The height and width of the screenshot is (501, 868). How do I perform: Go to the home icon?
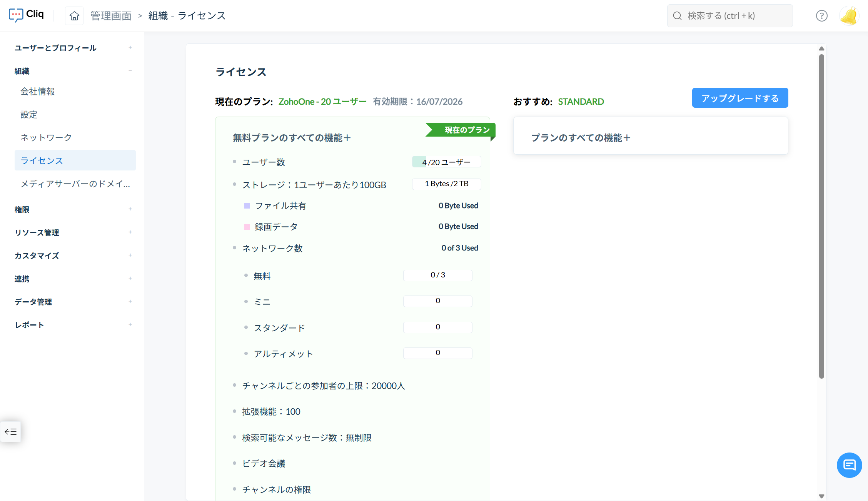(74, 16)
